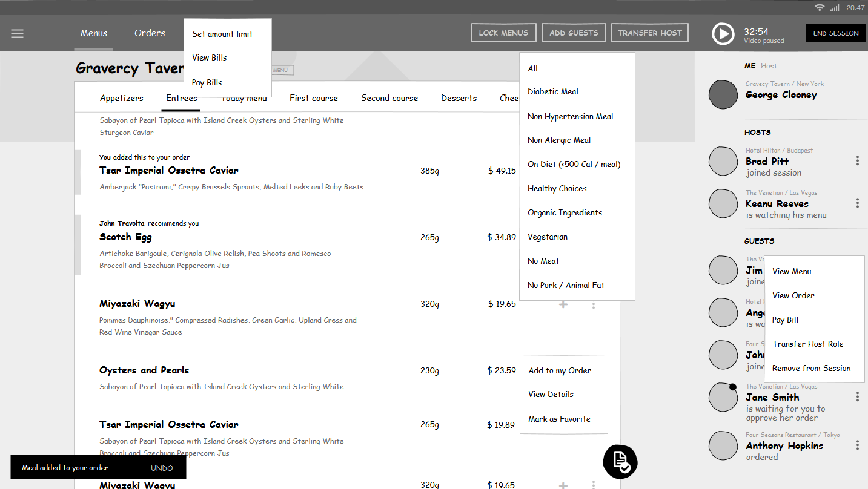
Task: Click Tsar Imperial Ossetra Caviar 385g title
Action: pyautogui.click(x=169, y=171)
